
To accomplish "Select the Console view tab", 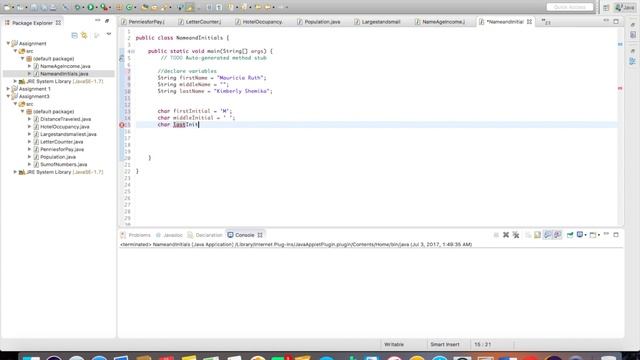I will click(x=244, y=235).
